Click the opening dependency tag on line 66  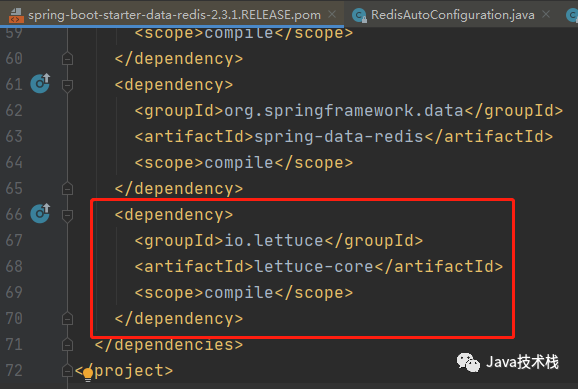[x=174, y=215]
